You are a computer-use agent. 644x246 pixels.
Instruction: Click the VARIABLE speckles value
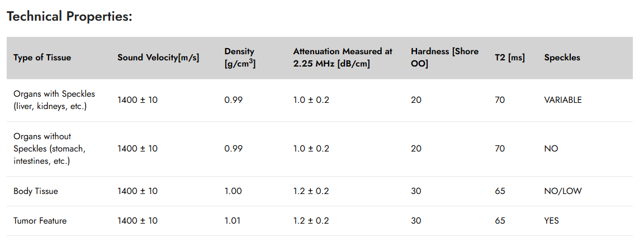(x=563, y=100)
